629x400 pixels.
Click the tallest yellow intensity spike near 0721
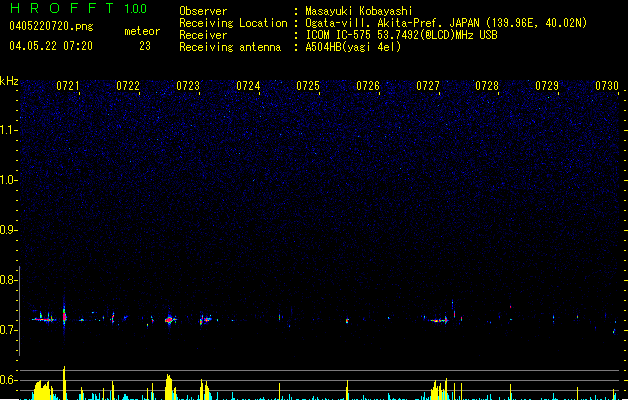tap(64, 382)
